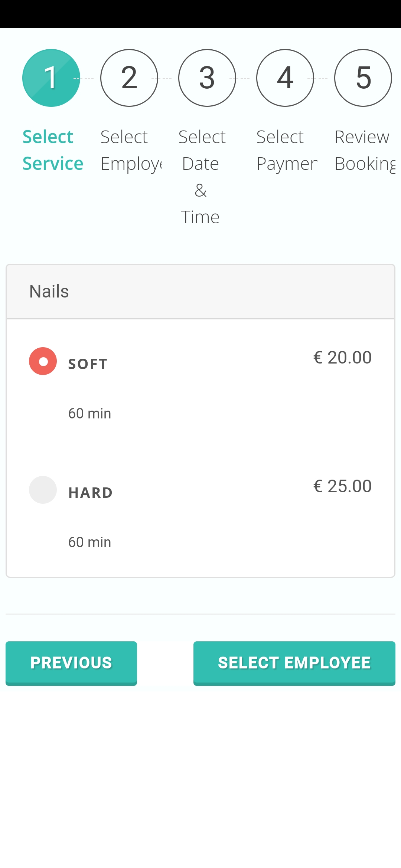Jump to the Select Payment step label
Image resolution: width=401 pixels, height=868 pixels.
287,150
